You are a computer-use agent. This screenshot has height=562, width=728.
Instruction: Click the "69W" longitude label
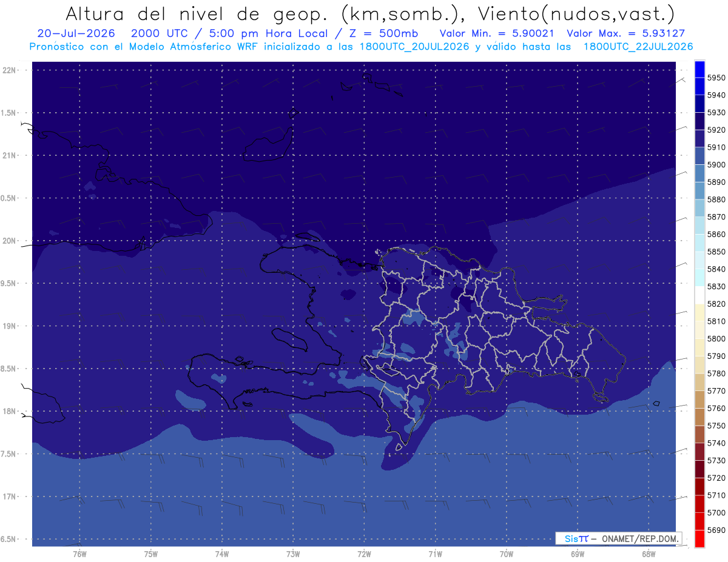click(578, 554)
